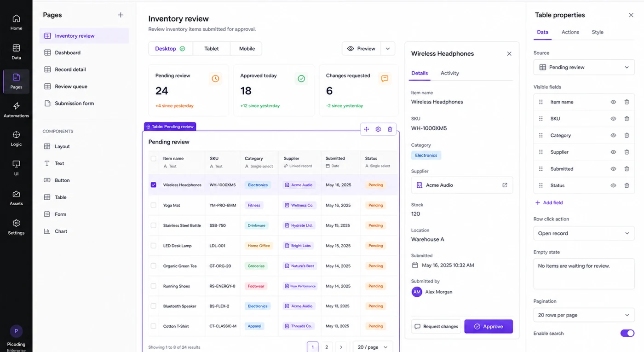Change pagination 20 rows per page
The image size is (644, 352).
(584, 315)
